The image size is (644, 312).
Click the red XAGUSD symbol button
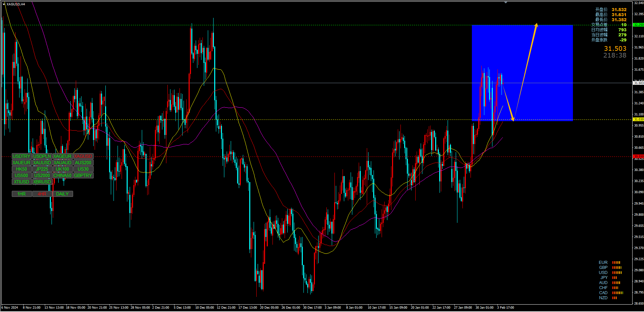pos(83,156)
